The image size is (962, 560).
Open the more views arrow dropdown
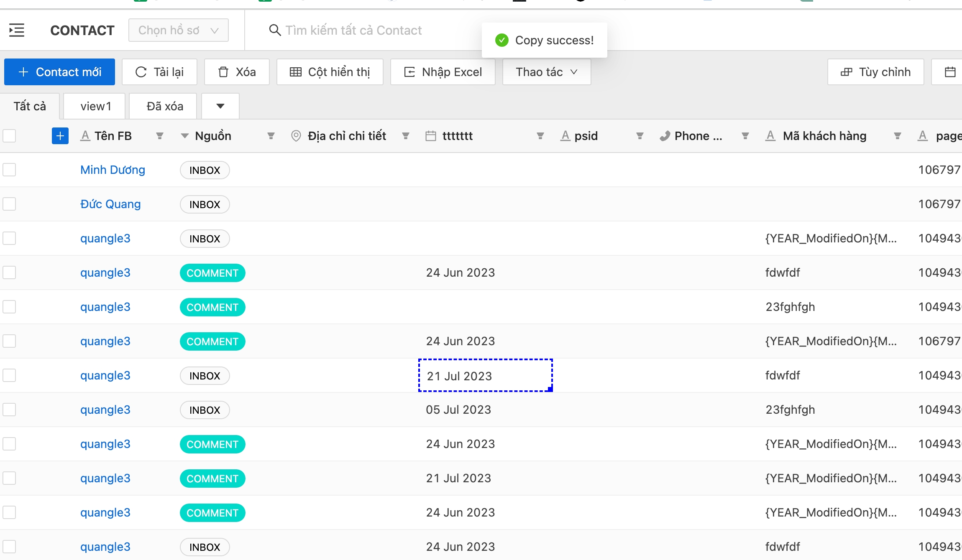pos(220,106)
